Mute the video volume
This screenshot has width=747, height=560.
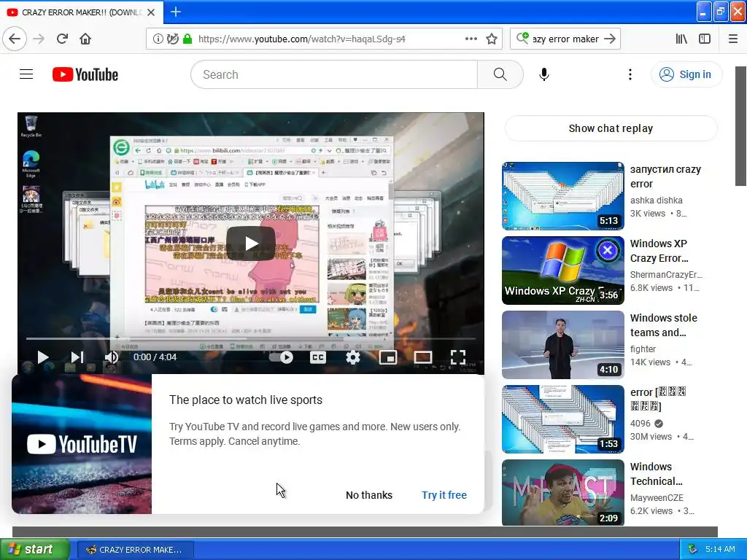[112, 357]
